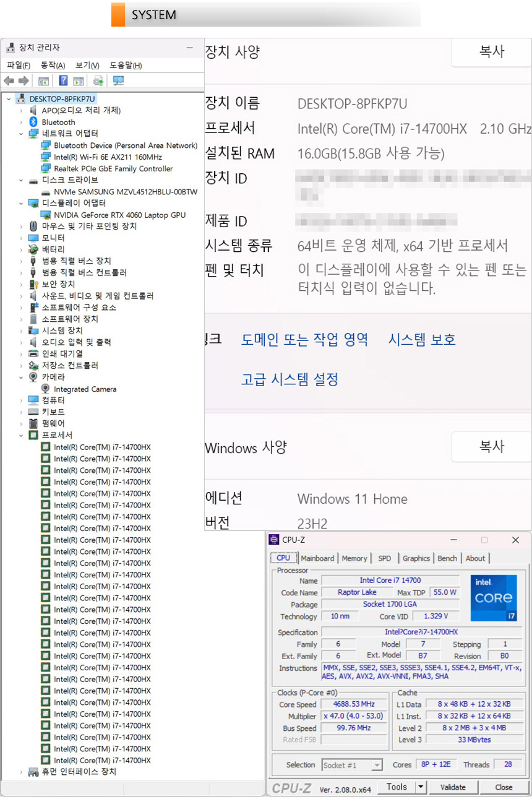Click 복사 button beside 장치 사양
The height and width of the screenshot is (799, 532).
pos(491,51)
